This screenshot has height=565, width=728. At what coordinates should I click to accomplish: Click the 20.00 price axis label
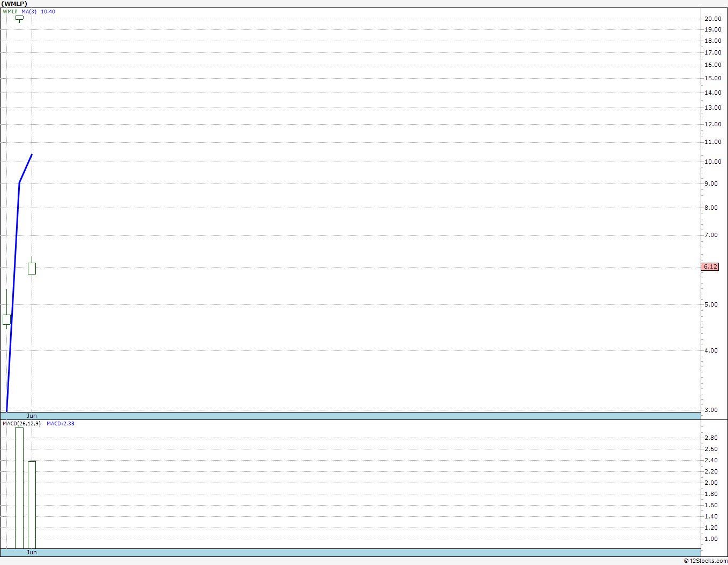(712, 19)
